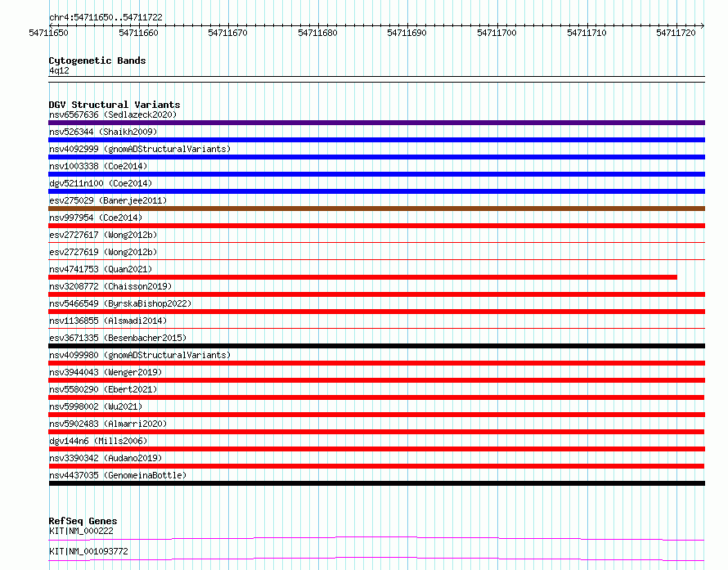
Task: Click the blue bar under nsv1003338
Action: click(376, 174)
